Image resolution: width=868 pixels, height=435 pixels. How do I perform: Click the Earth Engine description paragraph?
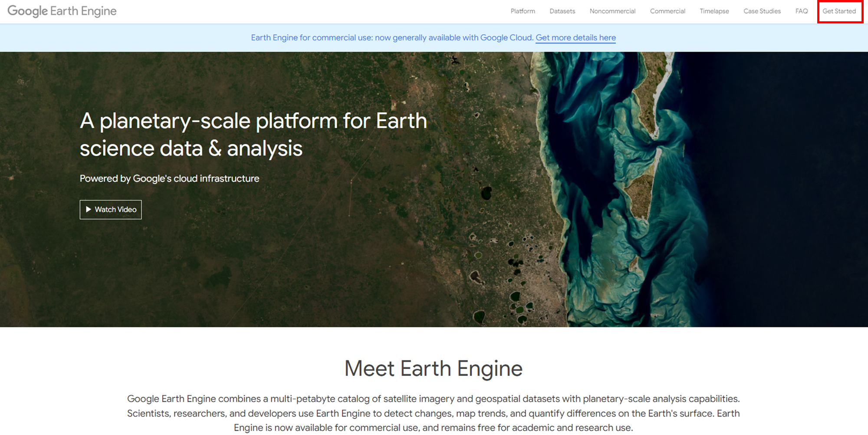[434, 413]
